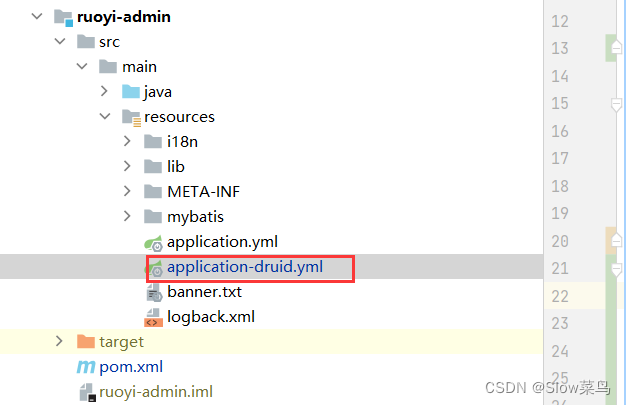
Task: Expand the target folder chevron
Action: point(59,341)
